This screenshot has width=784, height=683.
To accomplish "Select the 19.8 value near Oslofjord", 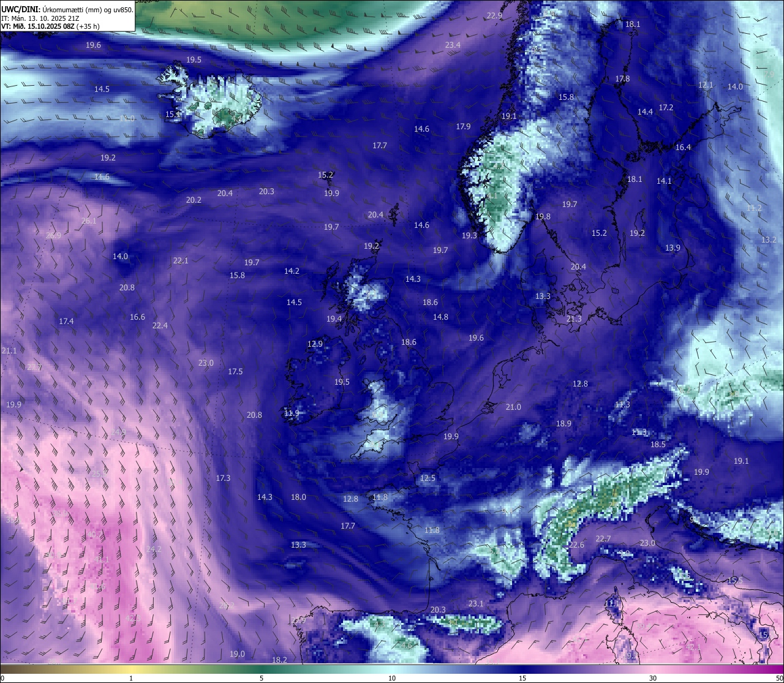I will coord(543,216).
